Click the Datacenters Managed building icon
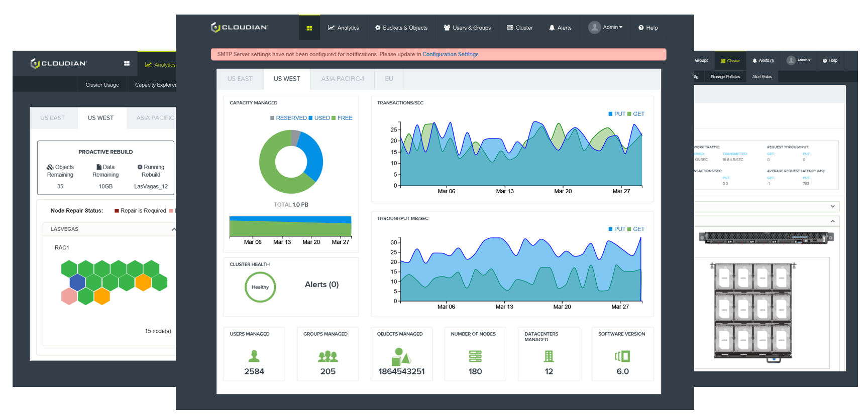The image size is (868, 414). 549,356
